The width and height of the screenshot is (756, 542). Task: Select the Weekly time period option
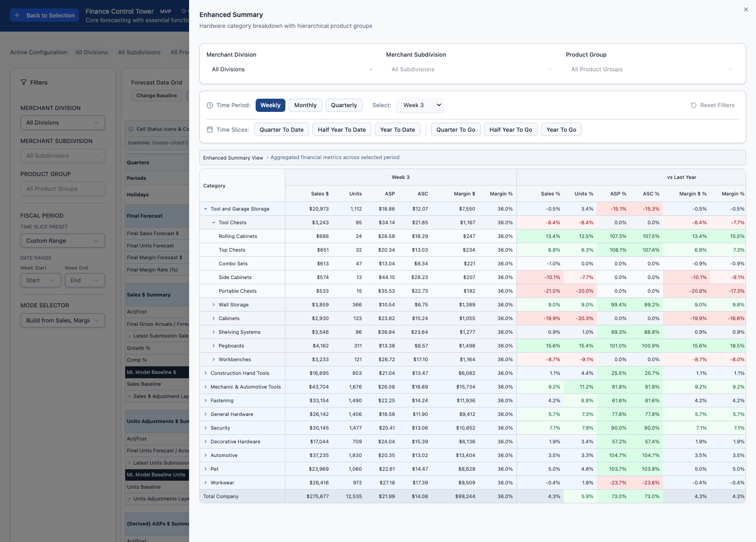pos(270,105)
